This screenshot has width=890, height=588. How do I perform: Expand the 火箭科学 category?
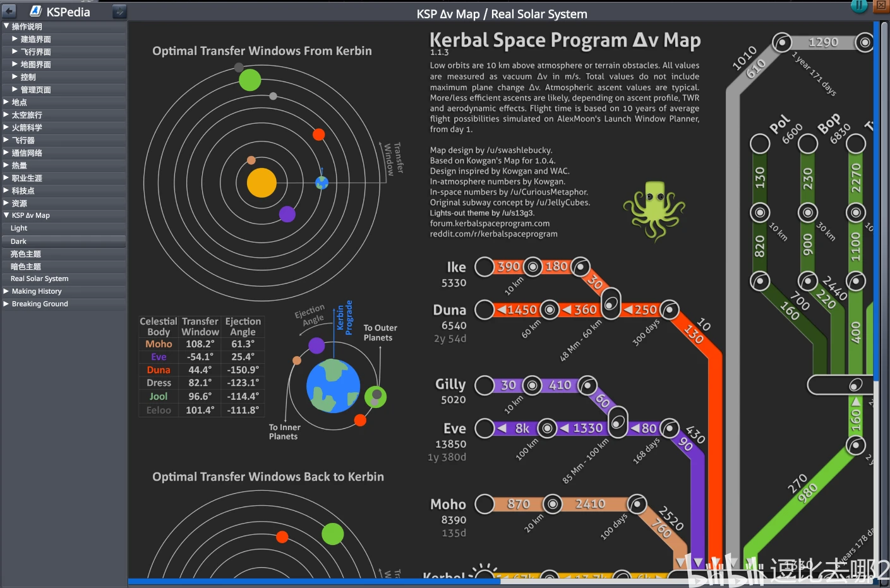click(64, 128)
